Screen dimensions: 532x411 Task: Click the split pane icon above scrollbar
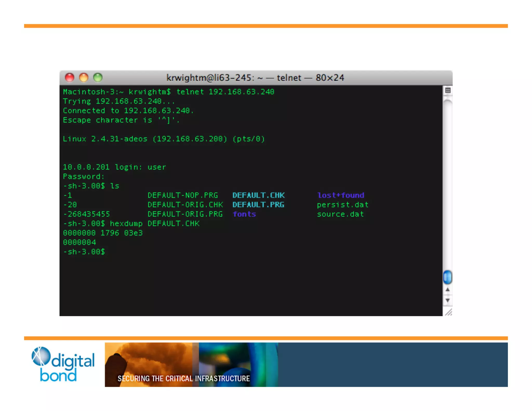coord(448,90)
